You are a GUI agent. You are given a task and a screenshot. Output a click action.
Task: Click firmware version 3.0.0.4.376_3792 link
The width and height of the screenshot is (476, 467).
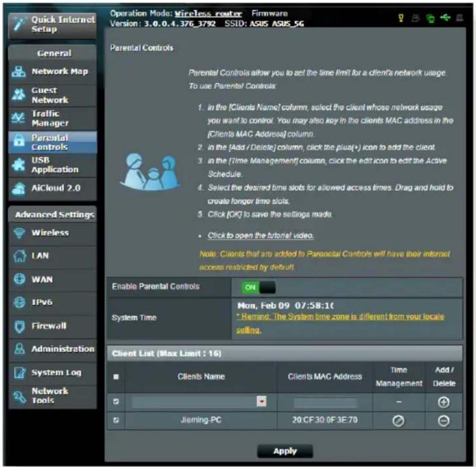[180, 24]
